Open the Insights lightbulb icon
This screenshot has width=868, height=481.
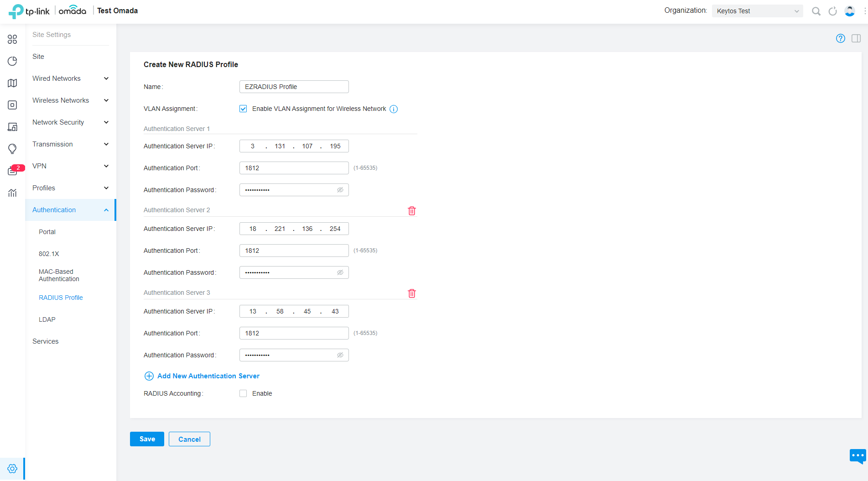click(x=12, y=149)
